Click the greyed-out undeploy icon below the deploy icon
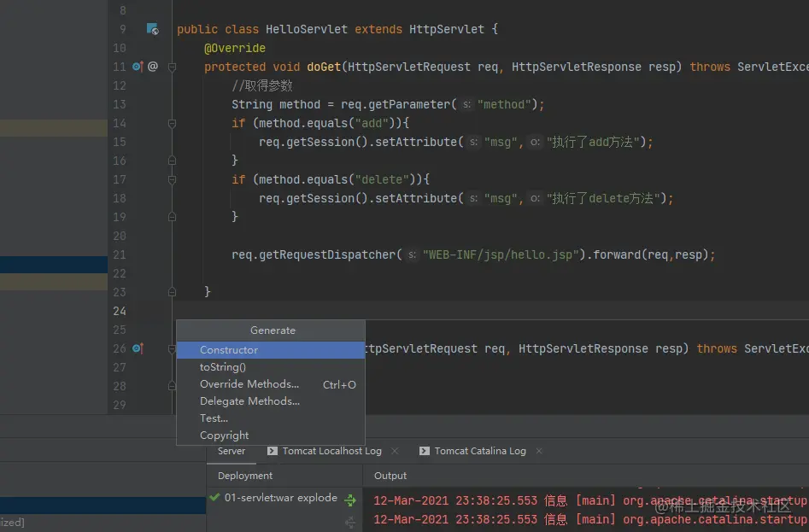 point(350,523)
